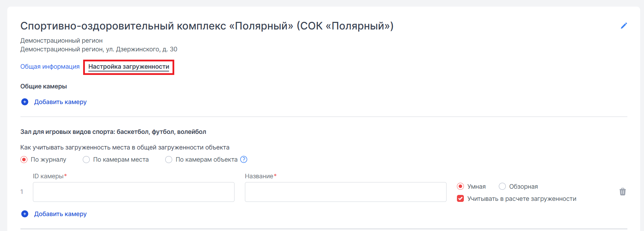This screenshot has width=644, height=231.
Task: Open the Общая информация tab
Action: click(50, 67)
